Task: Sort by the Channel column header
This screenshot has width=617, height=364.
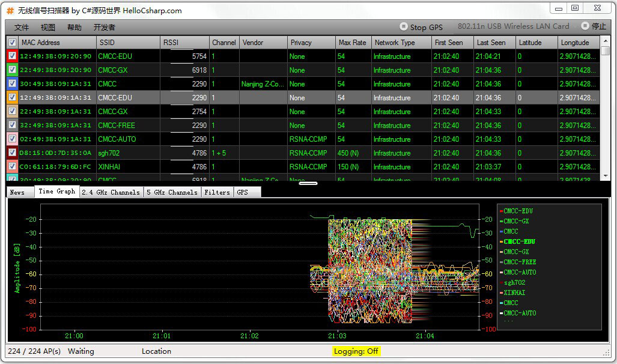Action: tap(224, 43)
